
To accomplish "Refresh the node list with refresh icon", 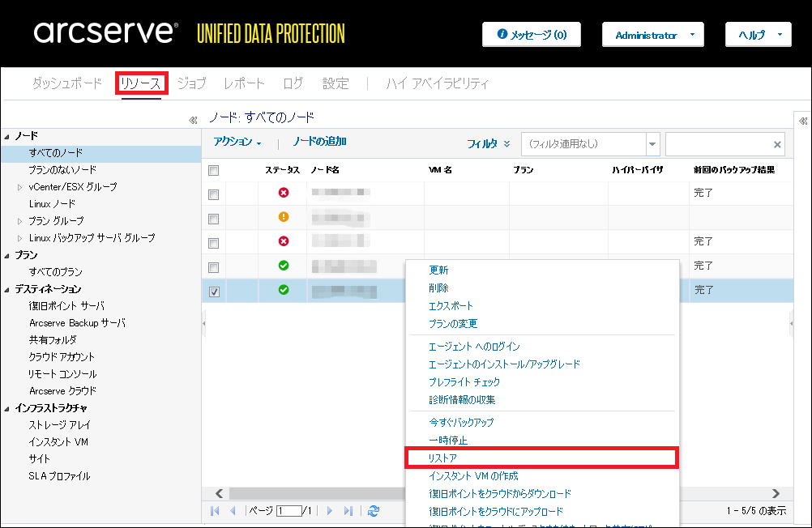I will tap(374, 511).
